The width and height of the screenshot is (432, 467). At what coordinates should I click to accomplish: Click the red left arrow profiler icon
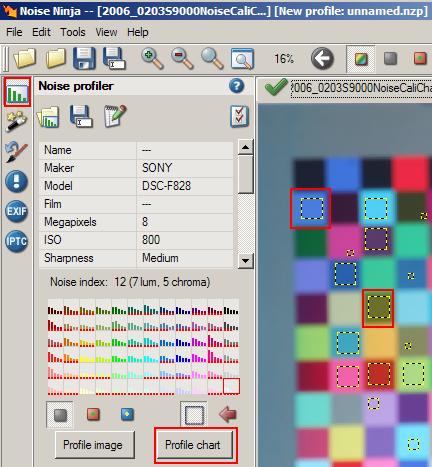(228, 415)
